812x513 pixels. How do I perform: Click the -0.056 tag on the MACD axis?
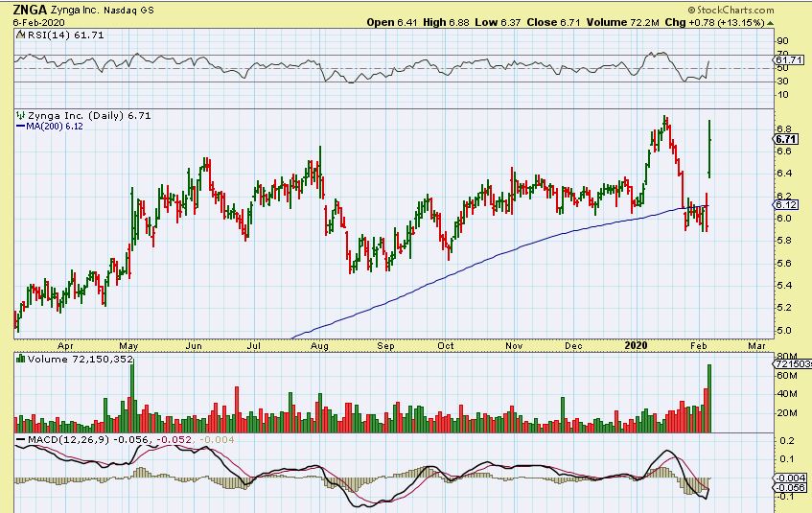tap(790, 488)
